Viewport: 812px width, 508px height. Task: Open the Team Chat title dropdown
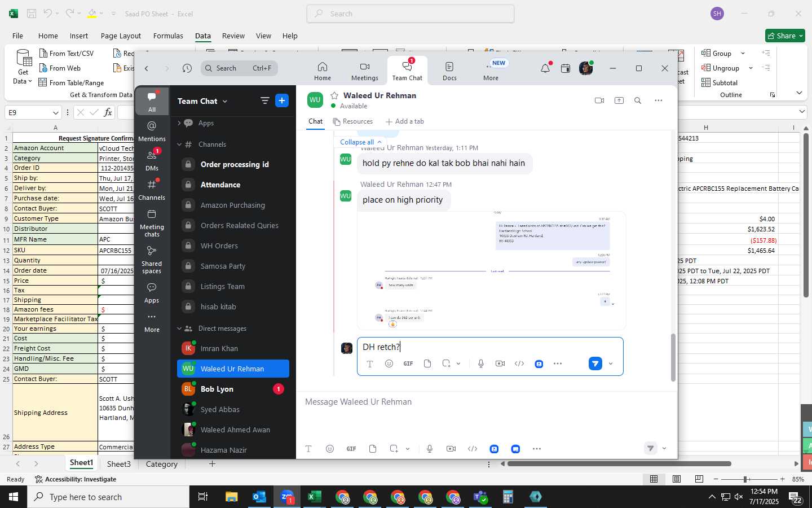click(225, 102)
